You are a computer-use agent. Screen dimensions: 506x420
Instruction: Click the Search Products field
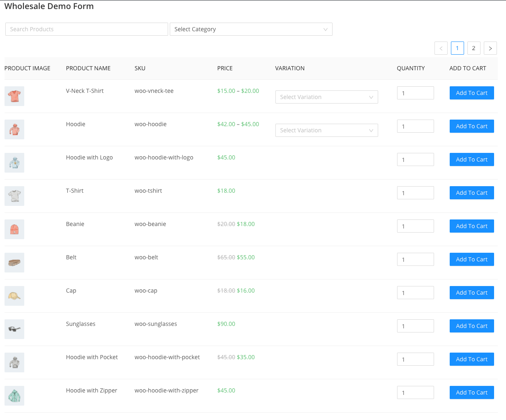click(x=86, y=29)
